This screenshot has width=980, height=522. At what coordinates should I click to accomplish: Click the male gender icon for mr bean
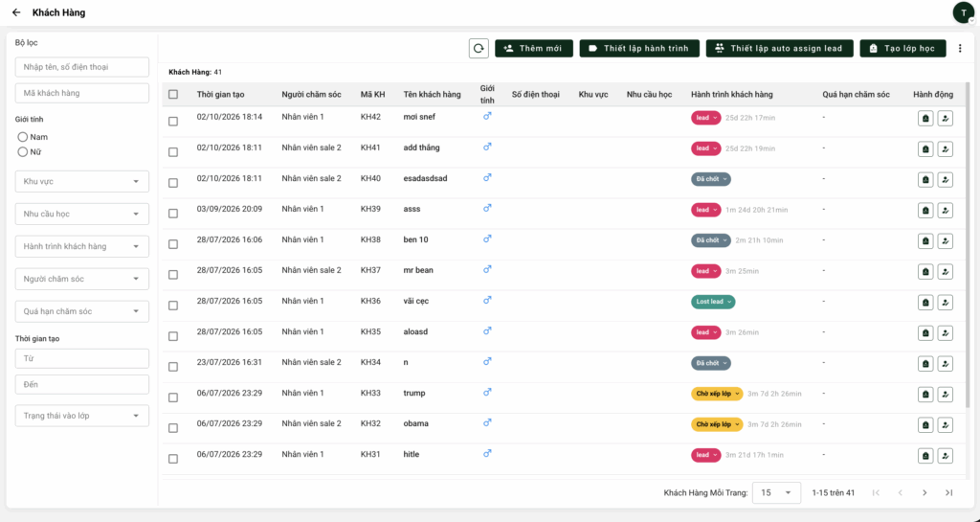tap(487, 269)
